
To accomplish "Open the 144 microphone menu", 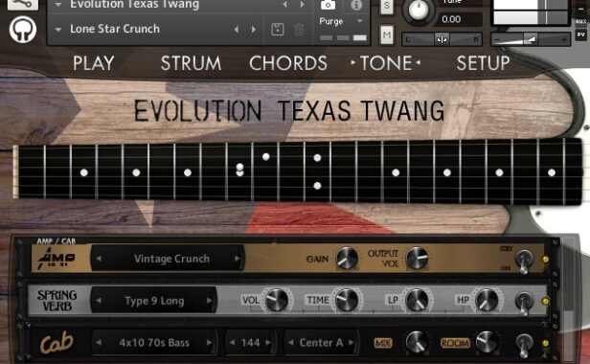I will tap(250, 343).
